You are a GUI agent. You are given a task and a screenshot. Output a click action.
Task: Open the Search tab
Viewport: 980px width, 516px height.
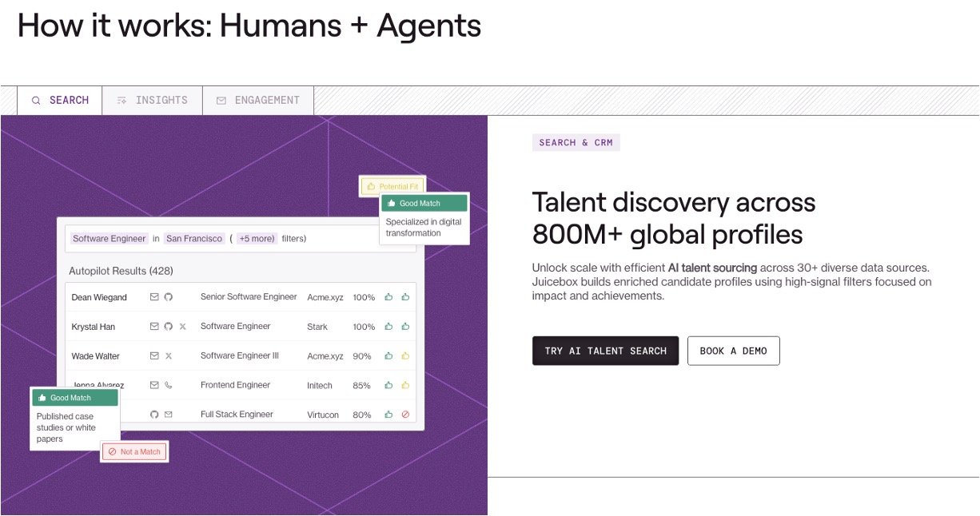pos(60,101)
